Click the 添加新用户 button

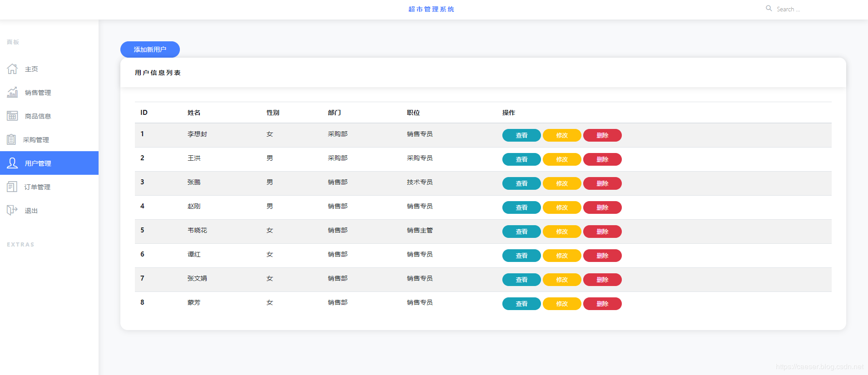pyautogui.click(x=150, y=49)
